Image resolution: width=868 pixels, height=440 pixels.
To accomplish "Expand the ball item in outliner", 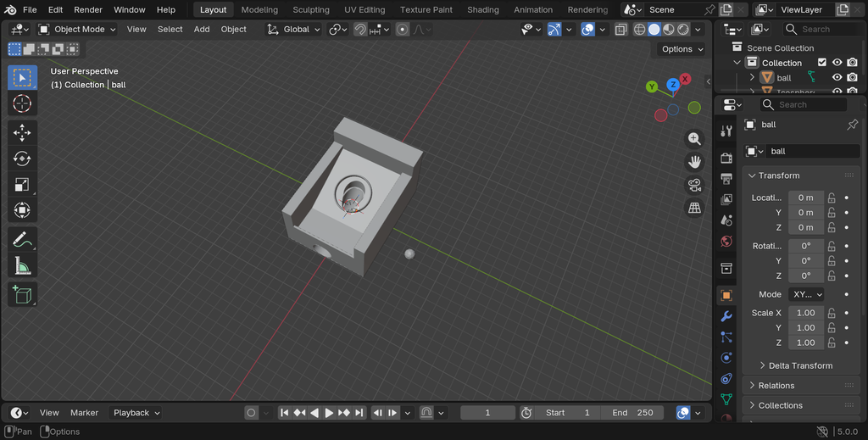I will [752, 77].
